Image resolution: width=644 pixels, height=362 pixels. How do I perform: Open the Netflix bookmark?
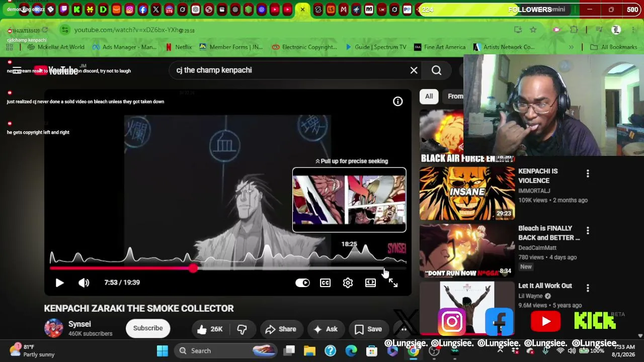(x=179, y=47)
